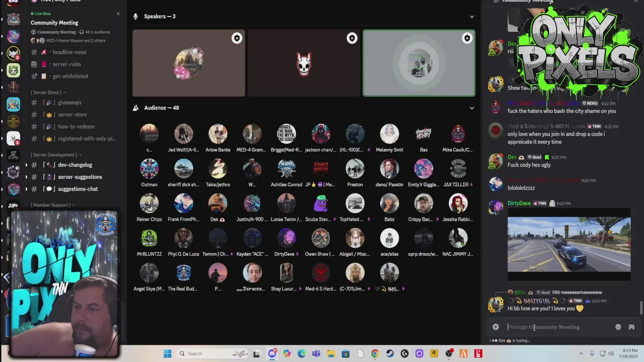Click 'Fuck cody hes ugly' message text
The width and height of the screenshot is (644, 362).
pyautogui.click(x=529, y=165)
